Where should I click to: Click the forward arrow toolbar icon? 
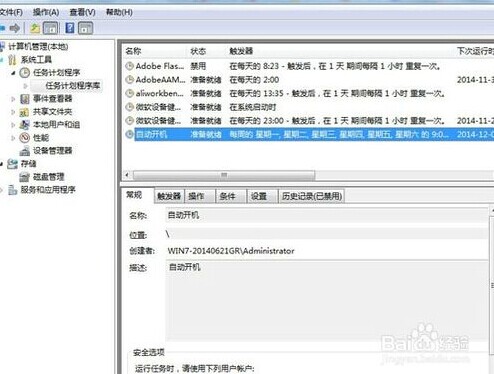(15, 28)
